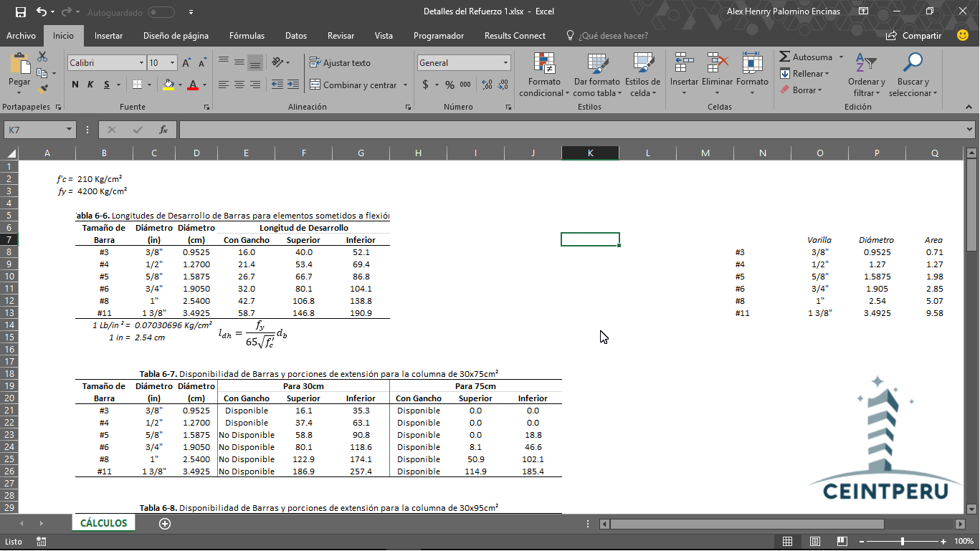Image resolution: width=980 pixels, height=551 pixels.
Task: Click the percent style icon
Action: (449, 85)
